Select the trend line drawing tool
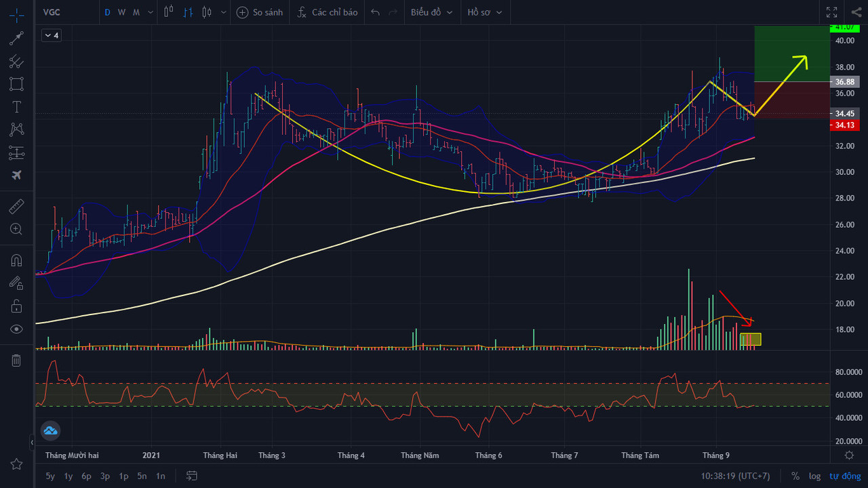The height and width of the screenshot is (488, 868). (x=16, y=38)
